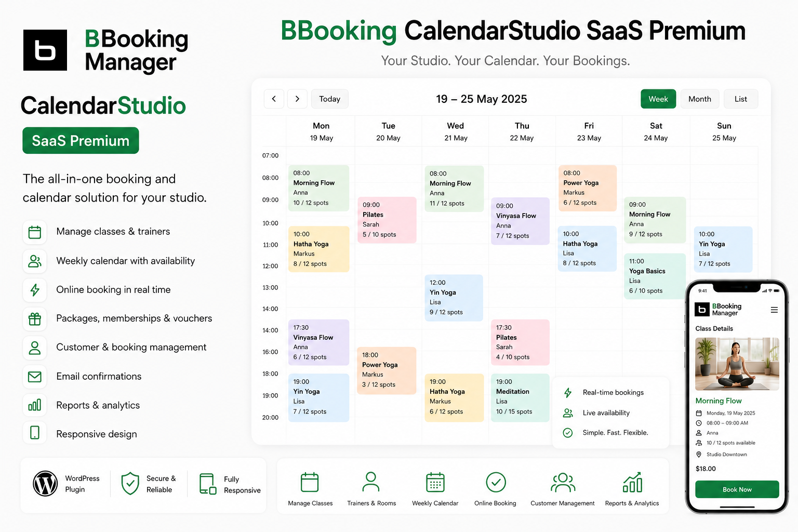Click the BBooking Manager logo square
The height and width of the screenshot is (532, 798).
point(45,50)
